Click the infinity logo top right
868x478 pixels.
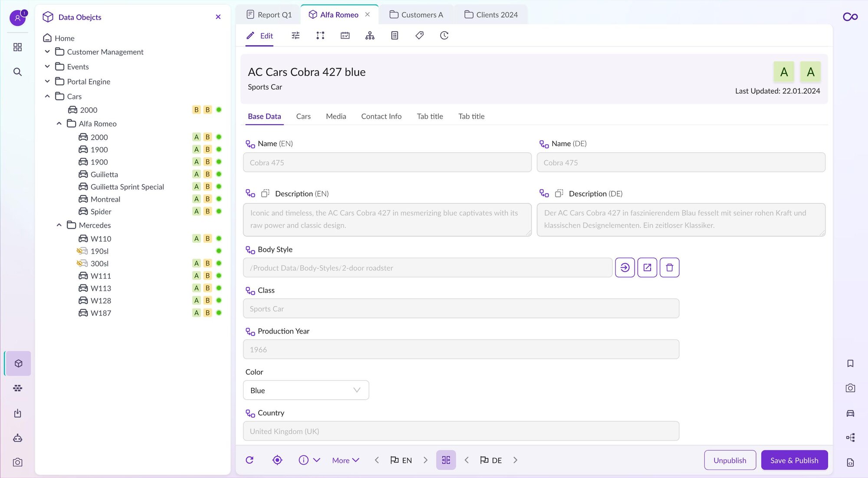tap(850, 17)
